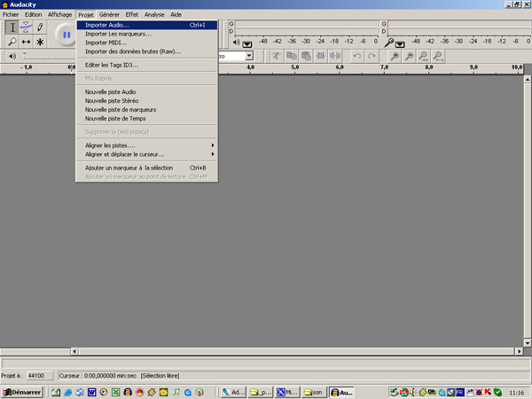
Task: Click the Undo arrow icon
Action: coord(357,56)
